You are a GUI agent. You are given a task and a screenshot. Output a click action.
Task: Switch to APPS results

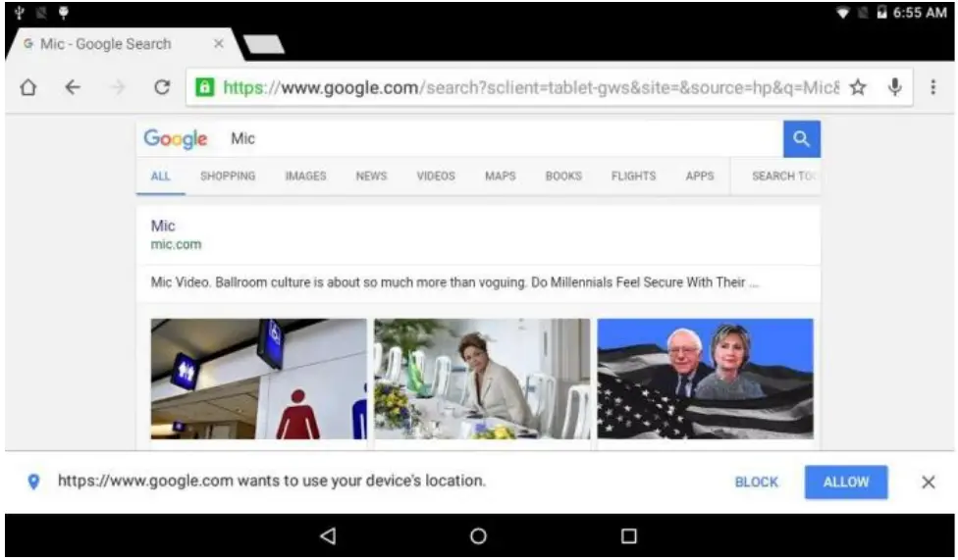coord(700,176)
